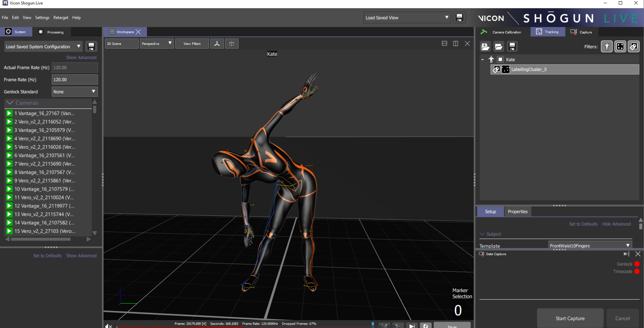
Task: Open the Genlock Standard dropdown
Action: tap(74, 92)
